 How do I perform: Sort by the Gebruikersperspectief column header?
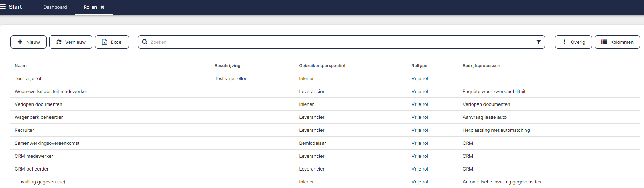[x=322, y=66]
